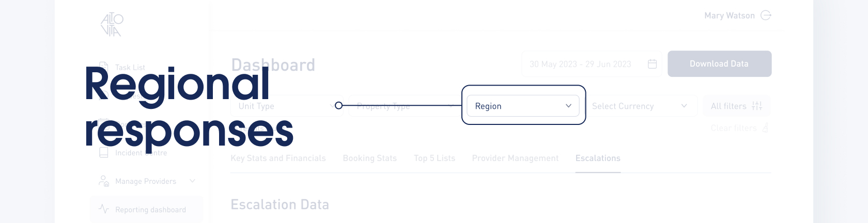Click the All filters sliders icon
868x223 pixels.
tap(757, 106)
